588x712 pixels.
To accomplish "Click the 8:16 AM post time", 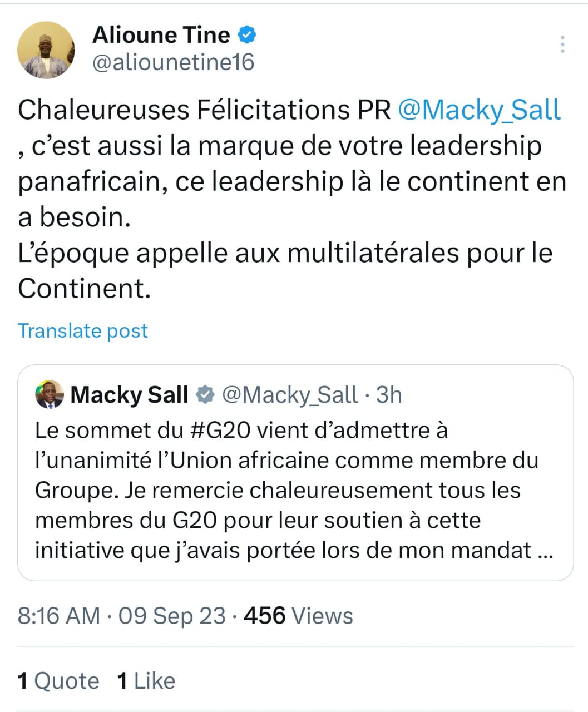I will click(x=58, y=616).
